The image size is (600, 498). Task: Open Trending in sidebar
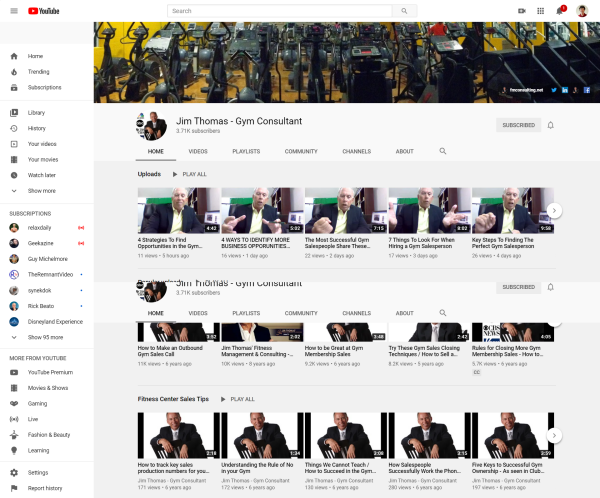click(x=47, y=72)
